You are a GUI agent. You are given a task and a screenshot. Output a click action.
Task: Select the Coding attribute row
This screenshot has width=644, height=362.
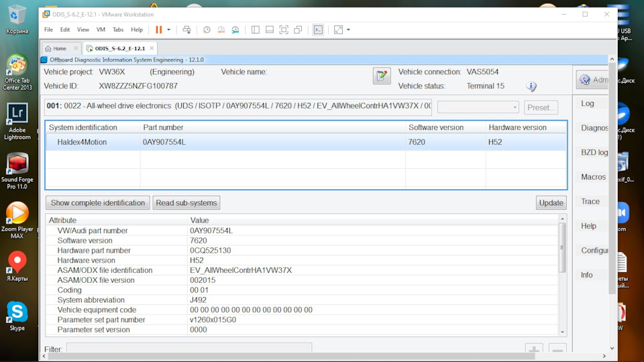[x=302, y=290]
